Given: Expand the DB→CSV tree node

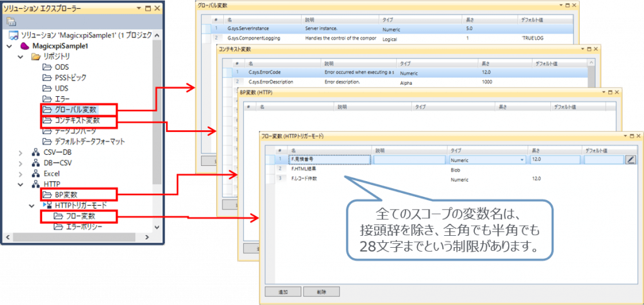Looking at the screenshot, I should pyautogui.click(x=21, y=163).
